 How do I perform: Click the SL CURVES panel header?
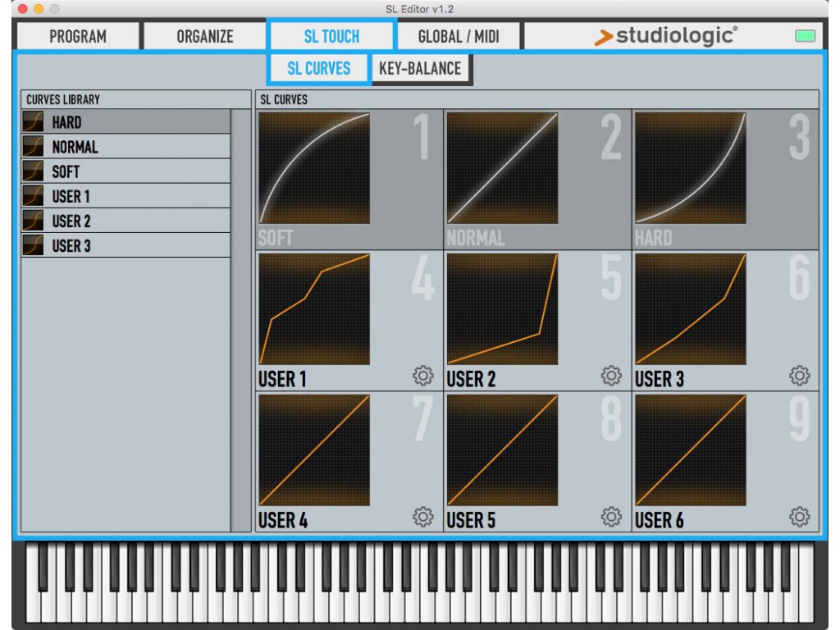[537, 99]
